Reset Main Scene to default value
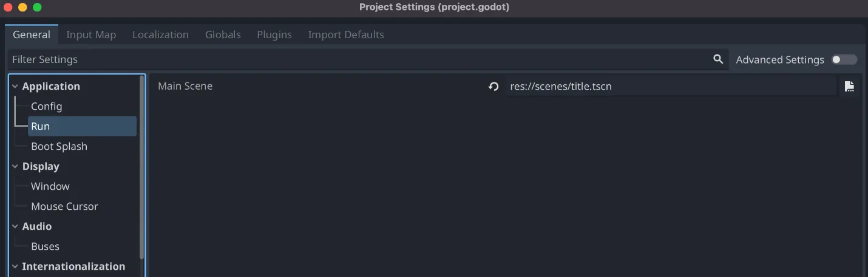Screen dimensions: 868x277 [x=493, y=87]
